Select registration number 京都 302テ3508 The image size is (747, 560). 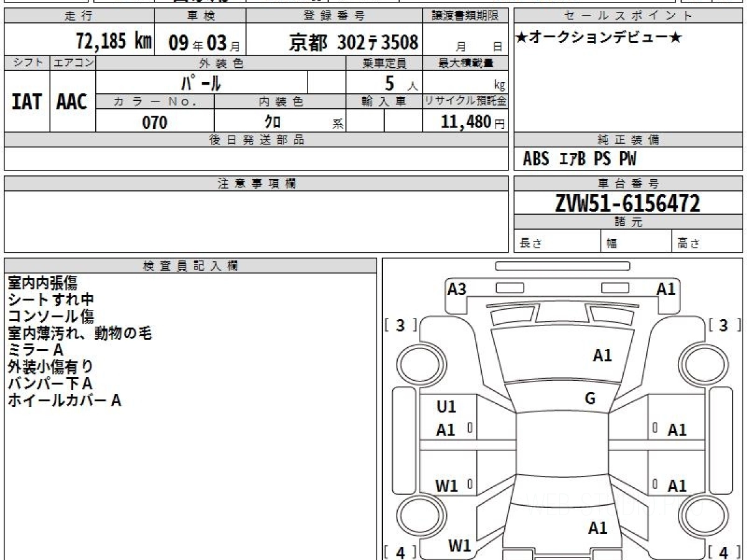coord(354,42)
